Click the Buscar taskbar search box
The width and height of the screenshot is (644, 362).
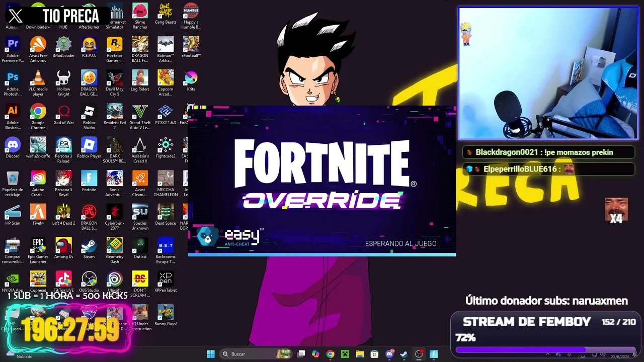(x=257, y=354)
